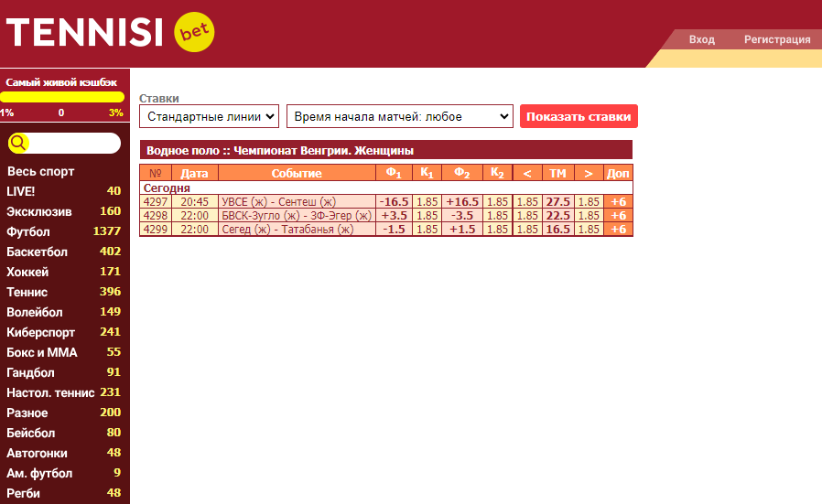This screenshot has width=822, height=504.
Task: Click over odds 1.85 in row 4299
Action: (589, 229)
